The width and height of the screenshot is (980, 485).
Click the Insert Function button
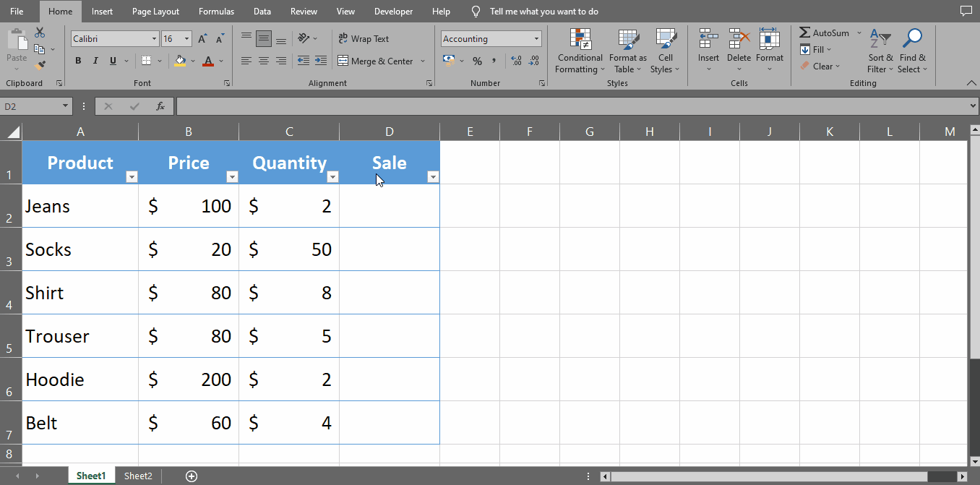point(159,106)
